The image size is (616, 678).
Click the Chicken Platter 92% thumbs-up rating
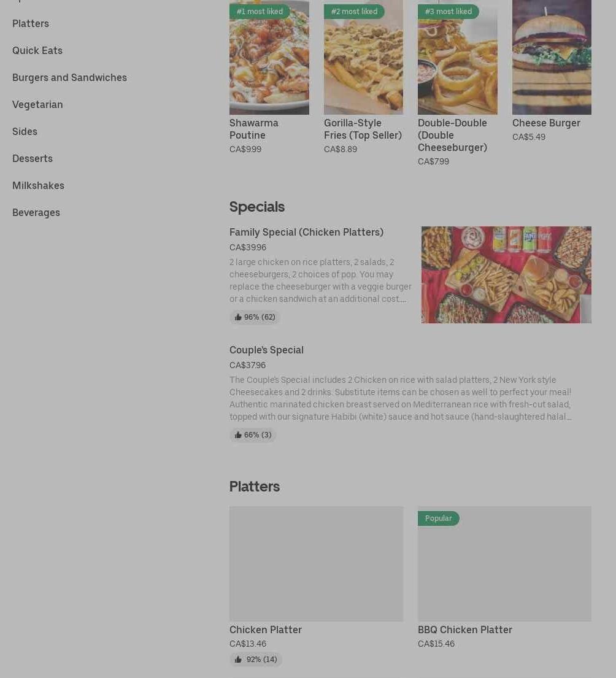pyautogui.click(x=255, y=660)
